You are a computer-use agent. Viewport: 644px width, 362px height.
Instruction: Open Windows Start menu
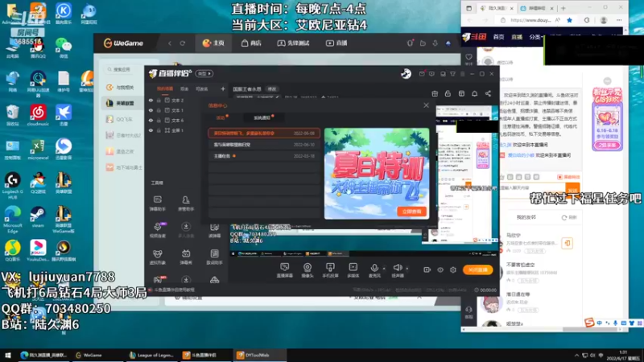(x=8, y=355)
